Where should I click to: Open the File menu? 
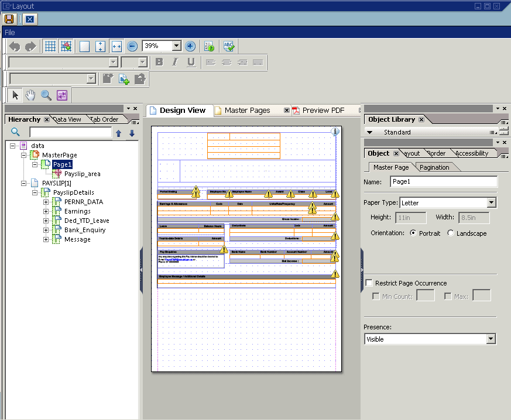pos(10,33)
